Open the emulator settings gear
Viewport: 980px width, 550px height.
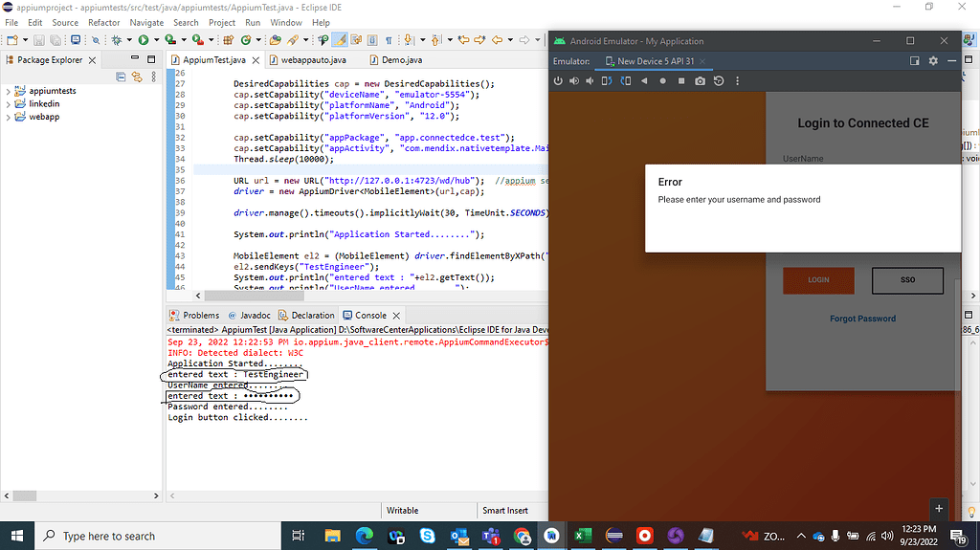[933, 61]
